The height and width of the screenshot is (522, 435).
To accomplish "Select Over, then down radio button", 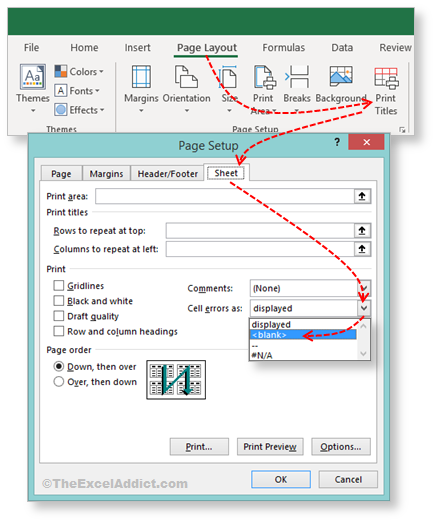I will coord(59,381).
